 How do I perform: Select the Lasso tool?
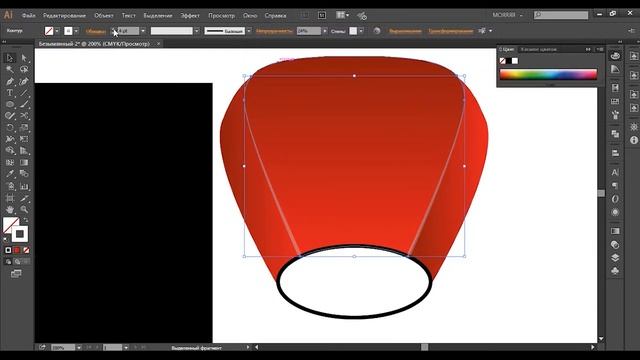pyautogui.click(x=24, y=69)
